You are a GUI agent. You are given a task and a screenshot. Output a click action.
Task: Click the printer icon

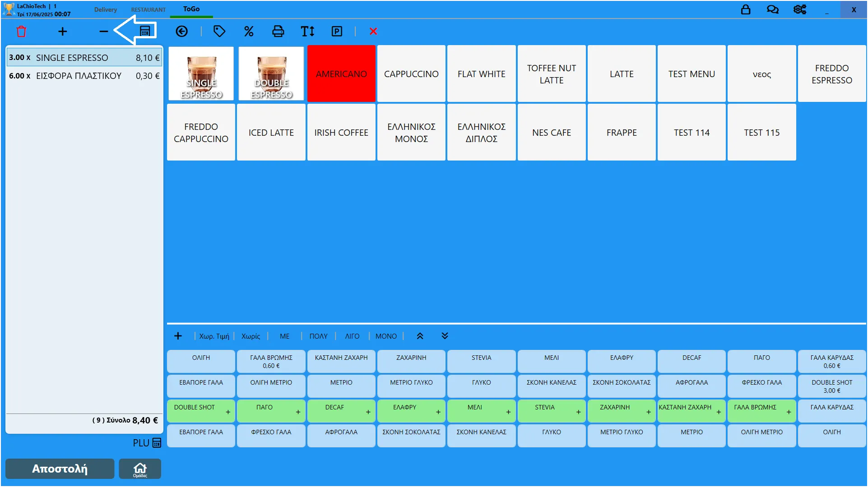(278, 31)
